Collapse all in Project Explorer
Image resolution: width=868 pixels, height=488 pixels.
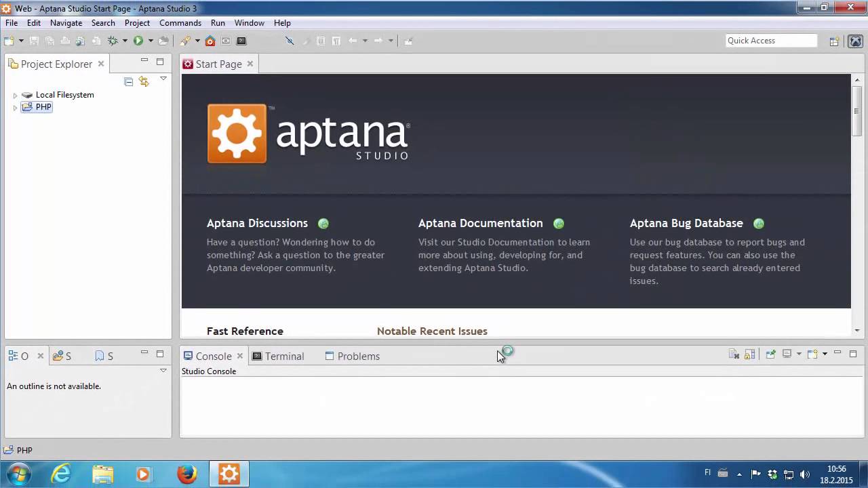click(x=129, y=81)
